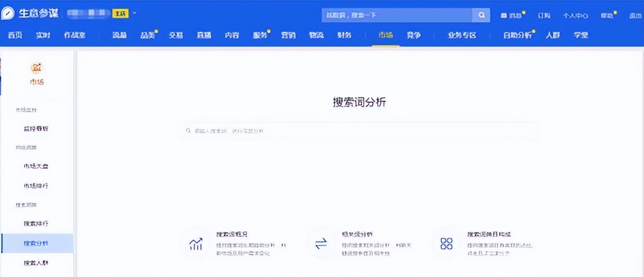The width and height of the screenshot is (644, 277).
Task: Click magnifier icon inside 搜索词分析 search box
Action: pyautogui.click(x=188, y=130)
